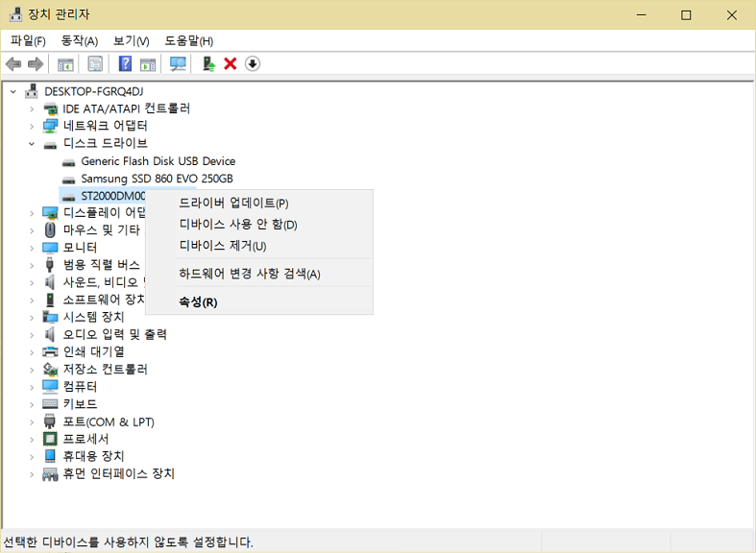The height and width of the screenshot is (553, 756).
Task: Expand the IDE ATA/ATAPI 컨트롤러 node
Action: (32, 109)
